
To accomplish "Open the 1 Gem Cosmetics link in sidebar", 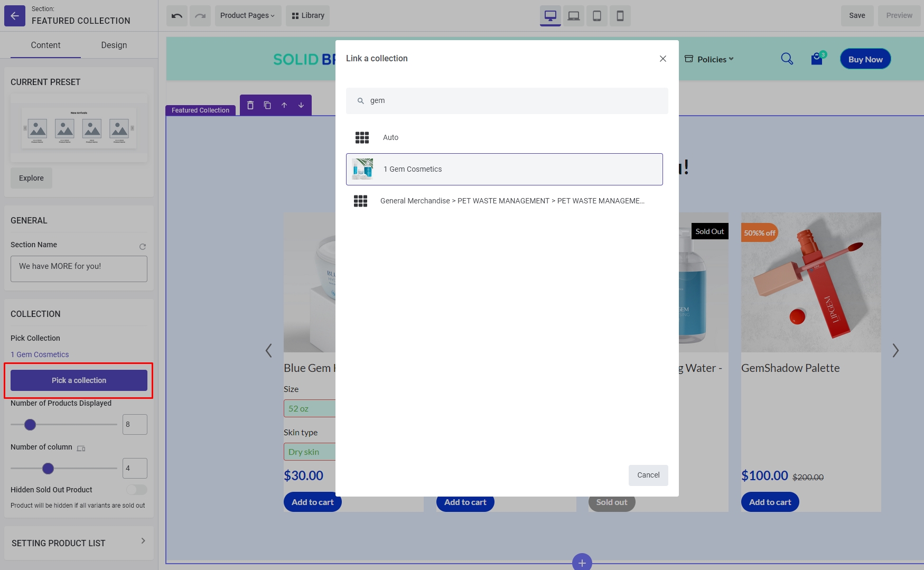I will point(40,354).
